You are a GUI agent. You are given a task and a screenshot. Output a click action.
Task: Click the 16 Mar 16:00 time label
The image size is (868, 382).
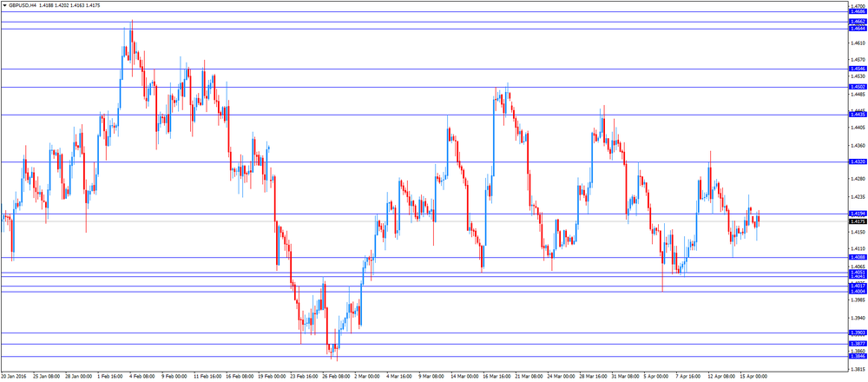coord(497,375)
